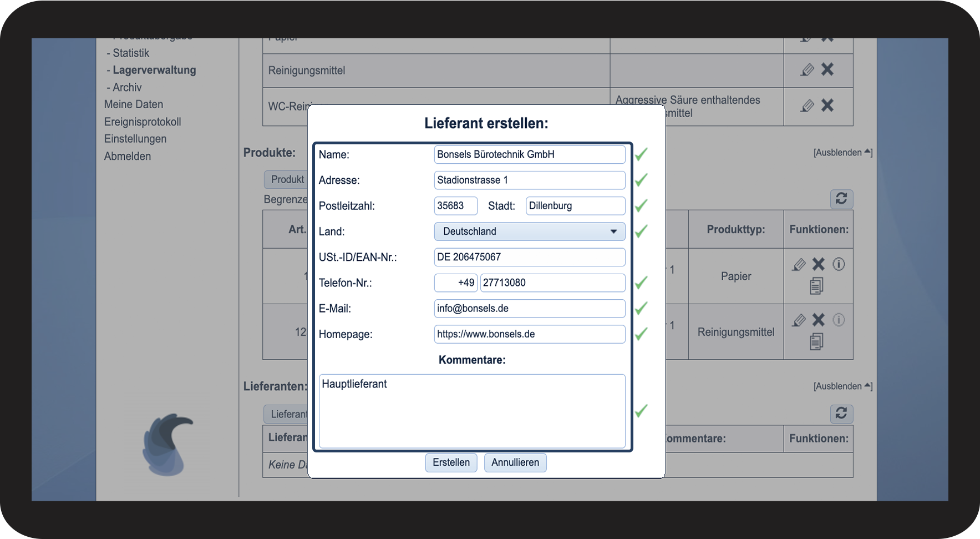Collapse Lieferanten section via Ausblenden
Image resolution: width=980 pixels, height=539 pixels.
pos(843,386)
